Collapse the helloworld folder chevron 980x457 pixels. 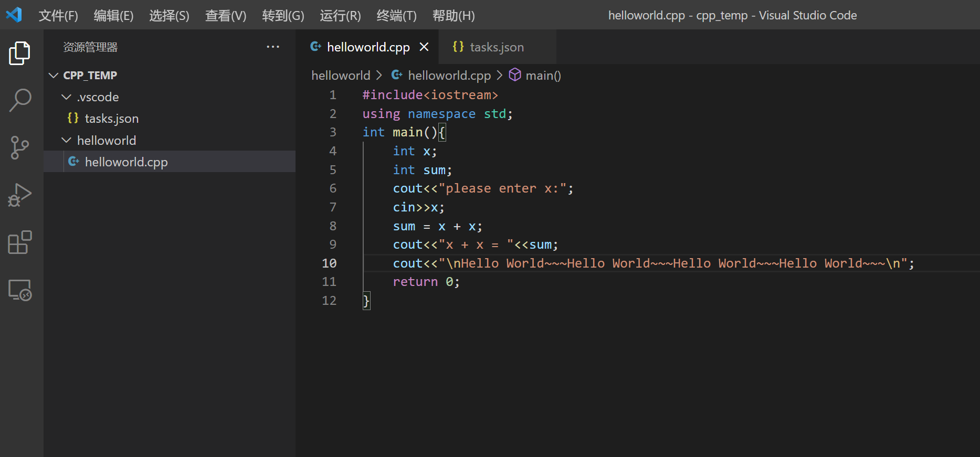(66, 140)
